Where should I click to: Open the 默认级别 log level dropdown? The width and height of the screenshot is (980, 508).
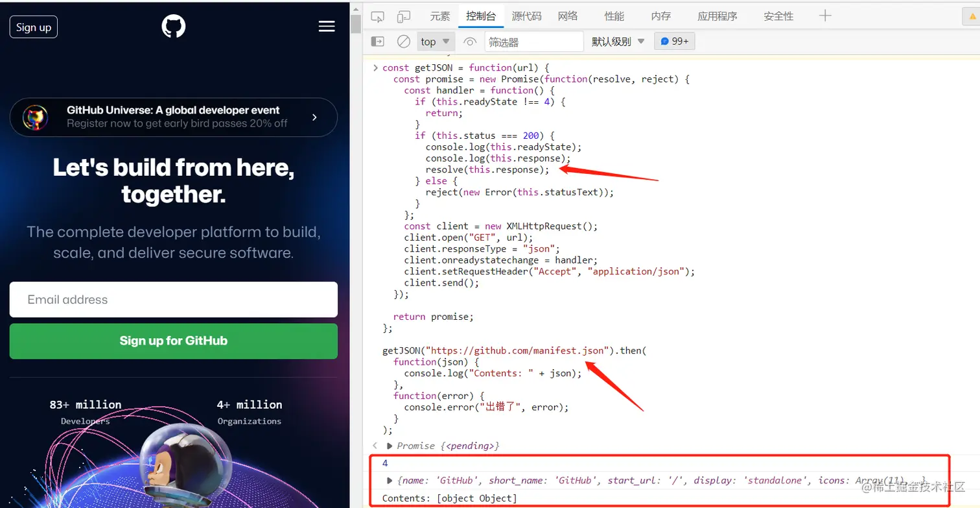coord(618,42)
